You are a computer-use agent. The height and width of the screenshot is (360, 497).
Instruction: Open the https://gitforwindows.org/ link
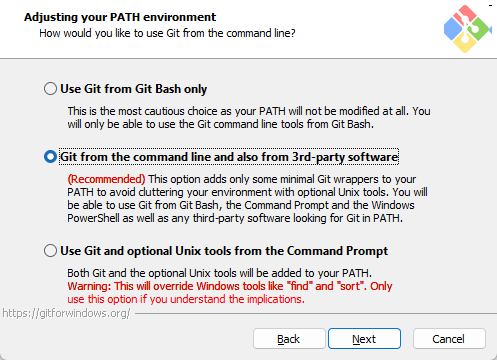pos(66,313)
